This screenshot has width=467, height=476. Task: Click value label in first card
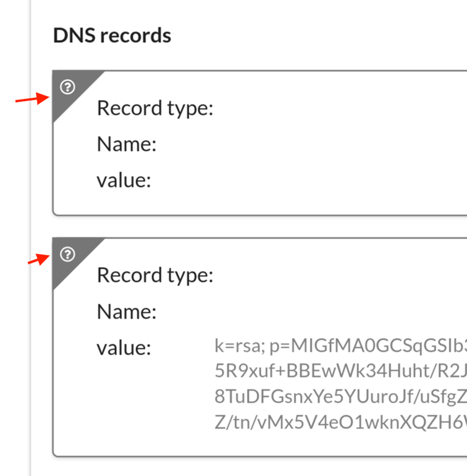[x=124, y=181]
